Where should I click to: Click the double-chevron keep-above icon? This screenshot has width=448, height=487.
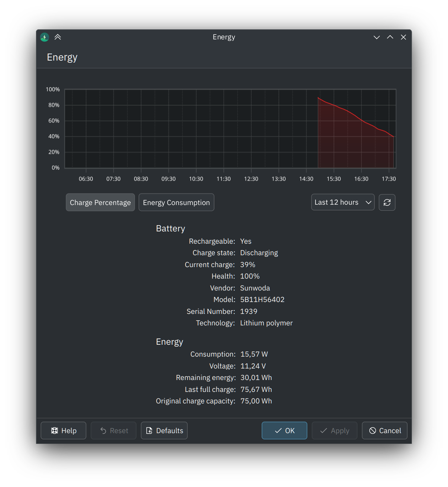click(58, 37)
